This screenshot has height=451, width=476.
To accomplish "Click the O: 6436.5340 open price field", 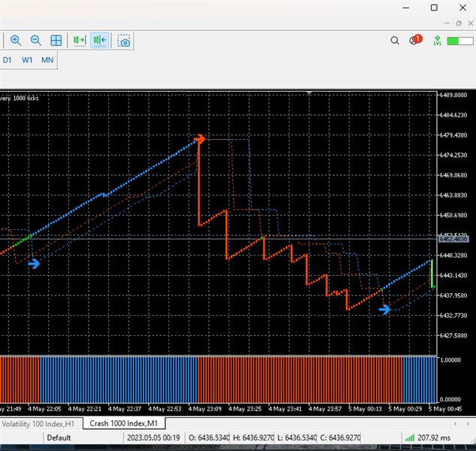I will tap(209, 437).
